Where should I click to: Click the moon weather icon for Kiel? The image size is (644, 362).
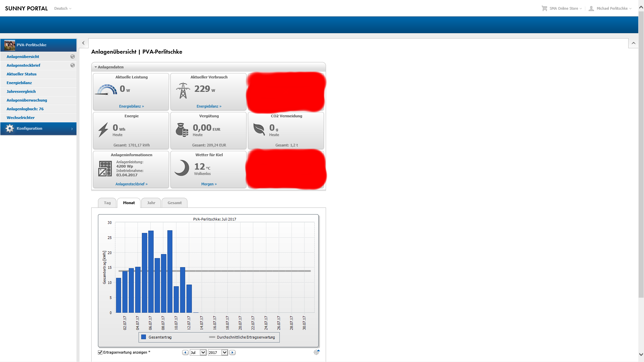(x=182, y=168)
